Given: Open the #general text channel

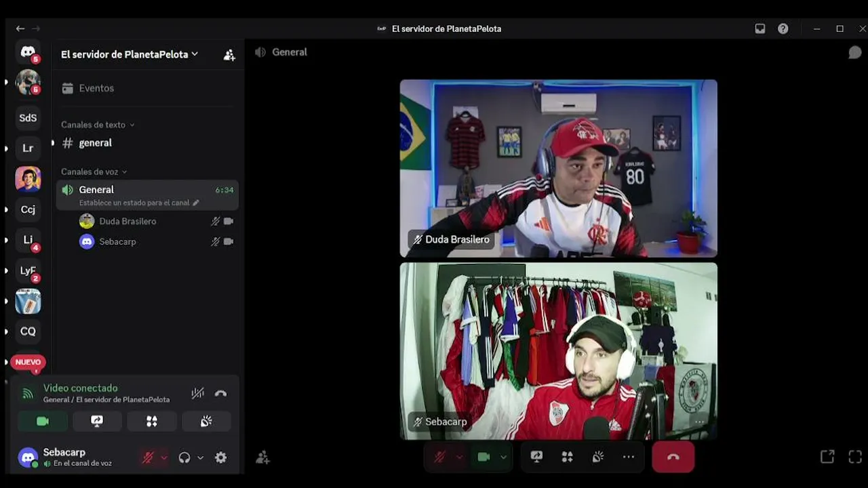Looking at the screenshot, I should (147, 143).
